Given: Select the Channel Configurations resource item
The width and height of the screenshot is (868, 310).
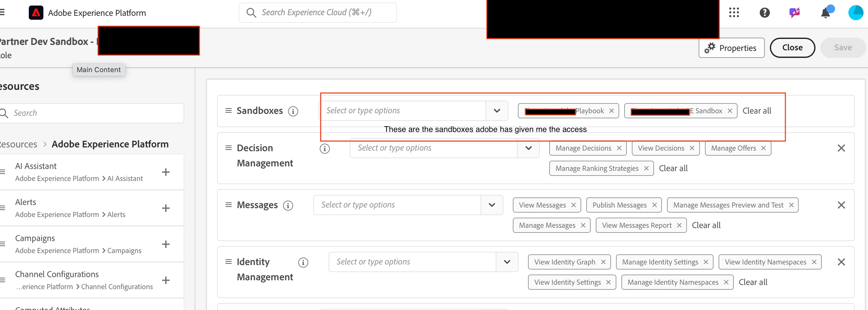Looking at the screenshot, I should (92, 280).
